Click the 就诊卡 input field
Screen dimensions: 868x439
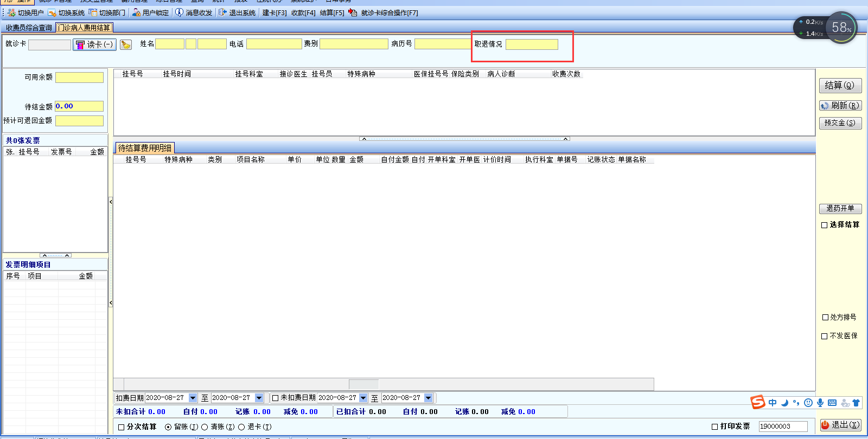click(x=49, y=44)
